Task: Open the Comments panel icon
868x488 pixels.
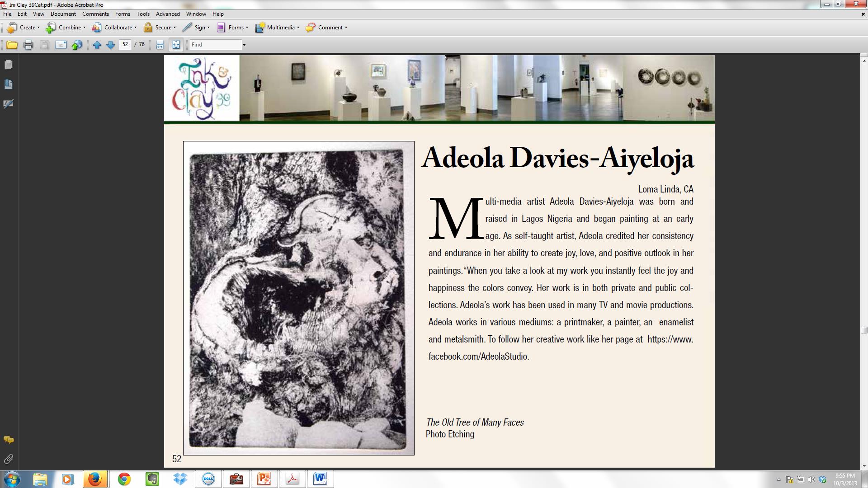Action: (9, 440)
